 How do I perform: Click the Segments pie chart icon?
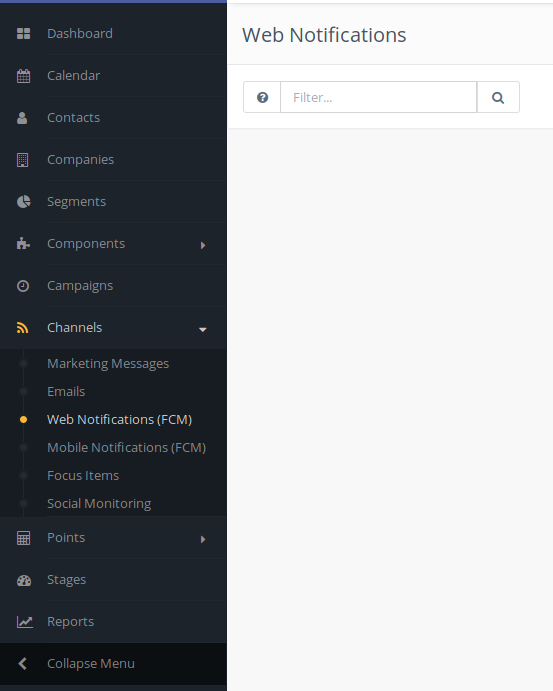point(23,202)
